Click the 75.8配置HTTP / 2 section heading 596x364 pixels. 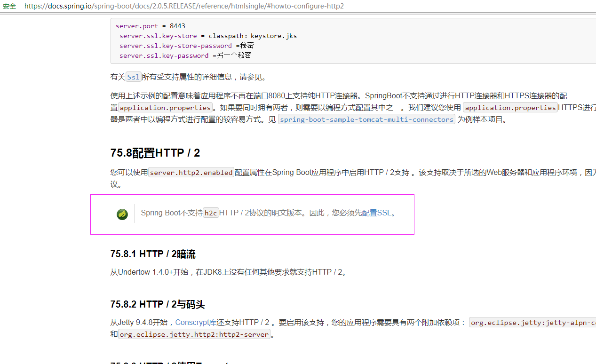point(154,152)
